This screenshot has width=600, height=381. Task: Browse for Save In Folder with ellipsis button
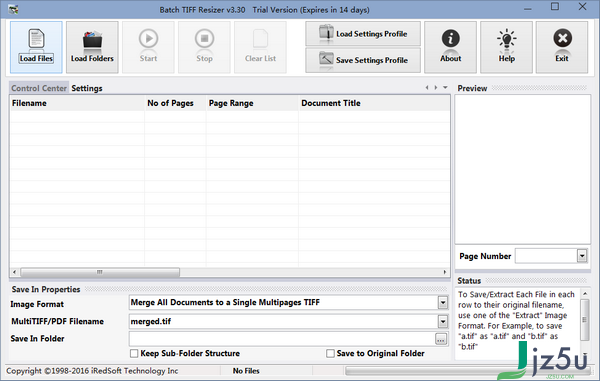[441, 339]
